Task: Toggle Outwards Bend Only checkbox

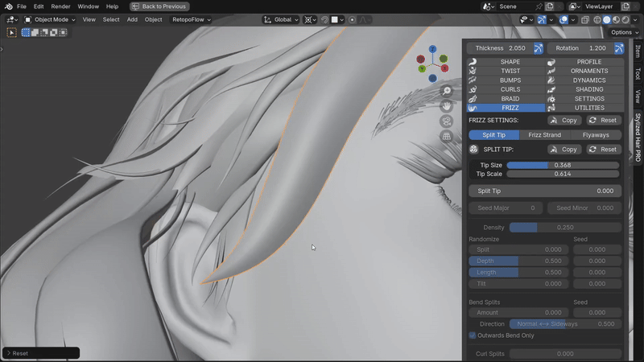Action: (x=473, y=335)
